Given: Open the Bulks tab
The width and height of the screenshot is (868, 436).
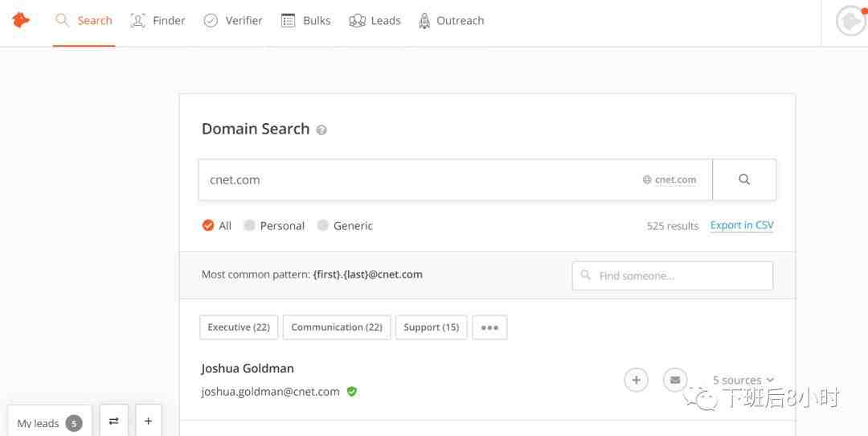Looking at the screenshot, I should [306, 20].
